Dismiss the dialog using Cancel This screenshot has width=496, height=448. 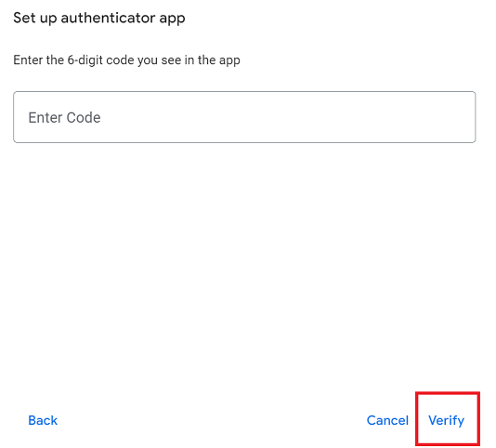click(387, 420)
